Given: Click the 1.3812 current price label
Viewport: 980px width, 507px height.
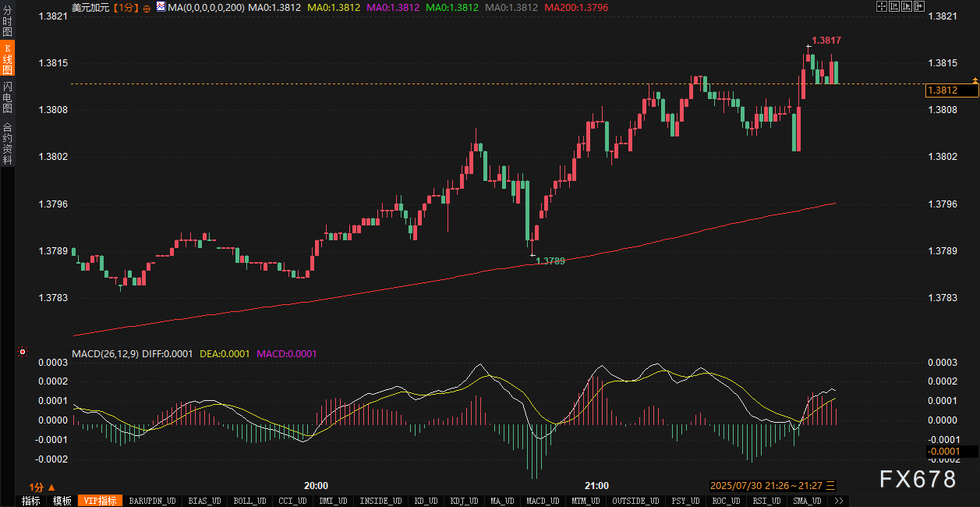Looking at the screenshot, I should tap(950, 90).
